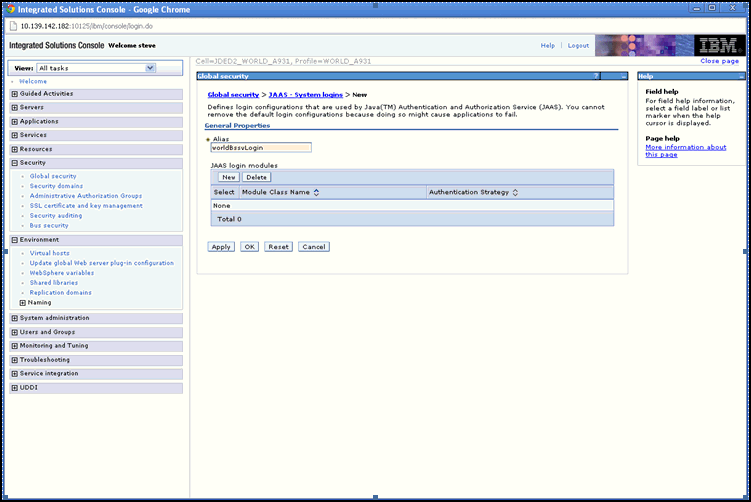Expand the System administration section
This screenshot has width=751, height=502.
[14, 318]
